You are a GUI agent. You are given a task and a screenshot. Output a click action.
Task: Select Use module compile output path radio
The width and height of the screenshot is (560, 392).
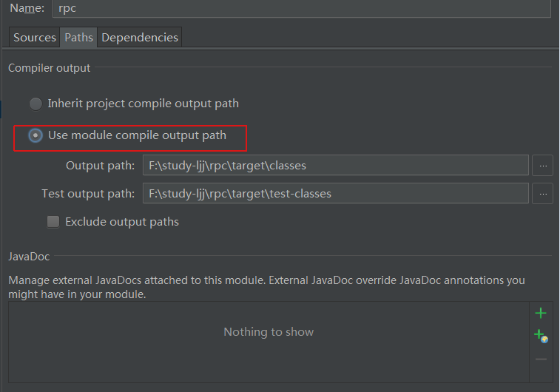(36, 135)
